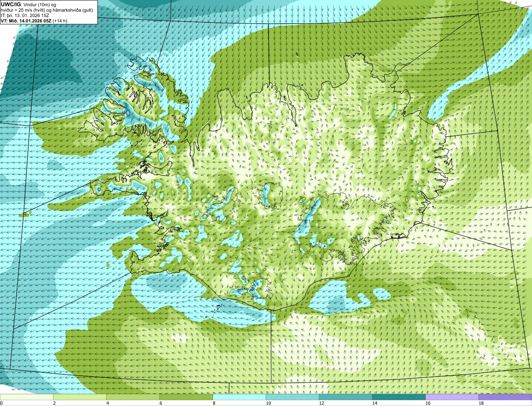Click the 2–4 m/s light green legend swatch
This screenshot has height=406, width=532.
pyautogui.click(x=80, y=397)
